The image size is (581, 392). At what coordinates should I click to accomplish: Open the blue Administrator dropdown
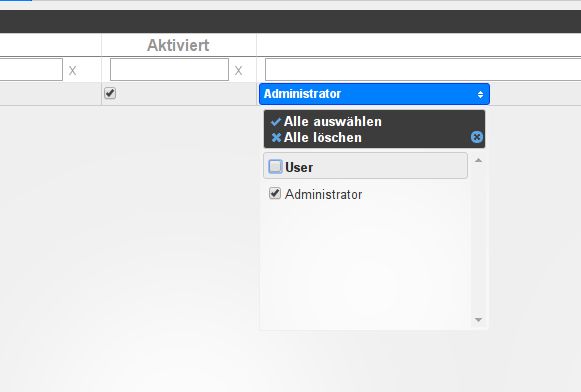pyautogui.click(x=374, y=94)
